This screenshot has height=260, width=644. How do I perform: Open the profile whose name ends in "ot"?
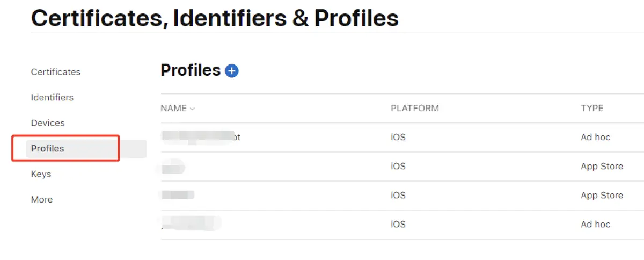click(x=201, y=137)
